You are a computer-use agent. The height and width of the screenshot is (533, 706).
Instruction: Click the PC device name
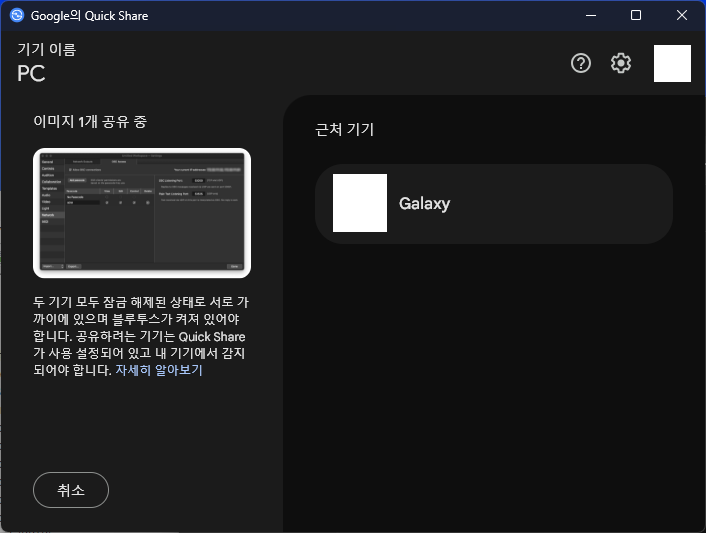(x=31, y=73)
